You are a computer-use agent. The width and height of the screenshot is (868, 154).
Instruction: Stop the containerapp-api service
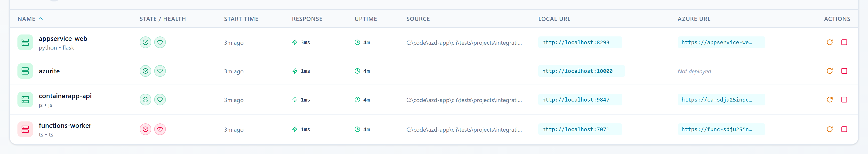click(x=844, y=100)
